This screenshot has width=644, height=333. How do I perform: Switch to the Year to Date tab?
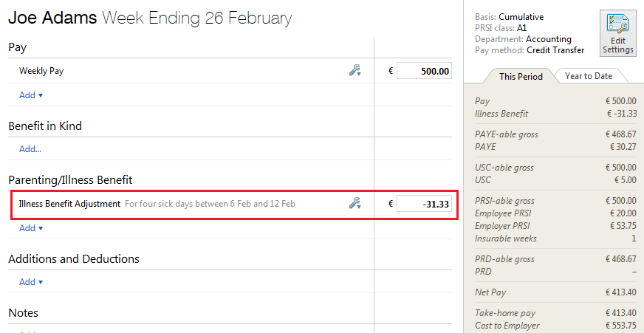[x=589, y=76]
